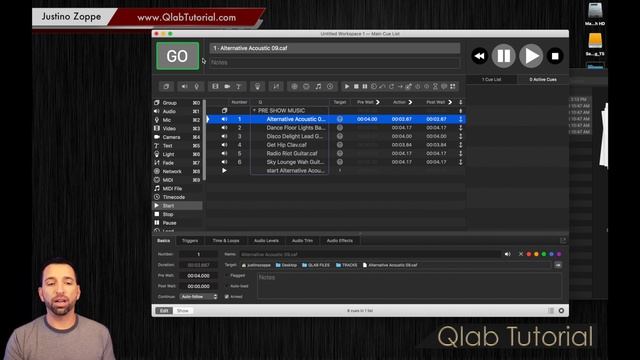This screenshot has width=640, height=360.
Task: Click the Pre Wait 00:04.000 field
Action: (198, 276)
